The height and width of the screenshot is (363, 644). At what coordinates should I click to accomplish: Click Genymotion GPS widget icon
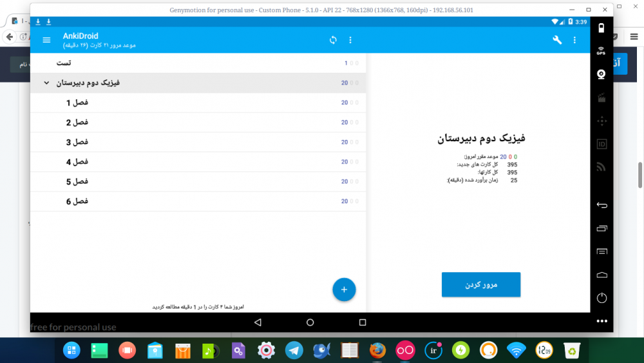pyautogui.click(x=601, y=51)
